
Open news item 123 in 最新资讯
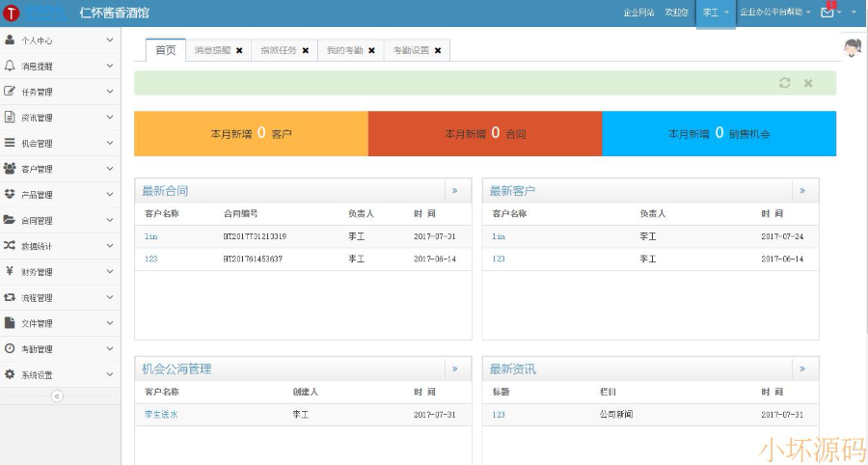pyautogui.click(x=499, y=414)
